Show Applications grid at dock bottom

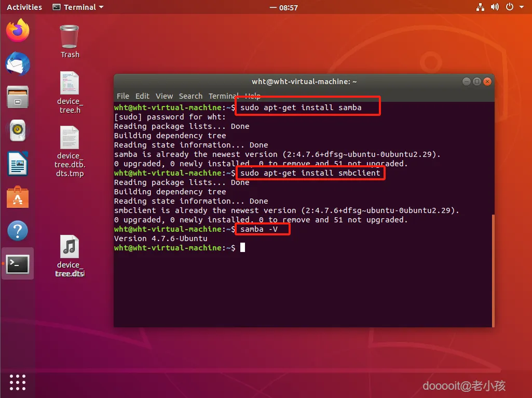[x=18, y=382]
